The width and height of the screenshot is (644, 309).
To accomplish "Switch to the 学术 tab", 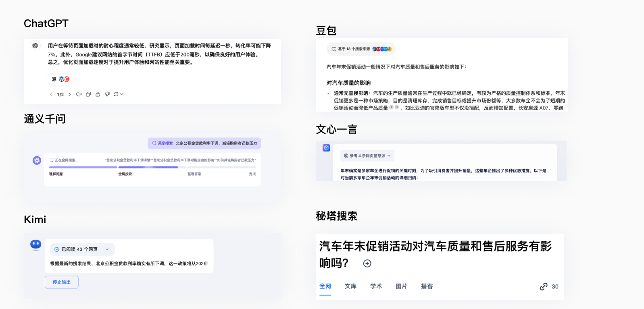I will [376, 286].
